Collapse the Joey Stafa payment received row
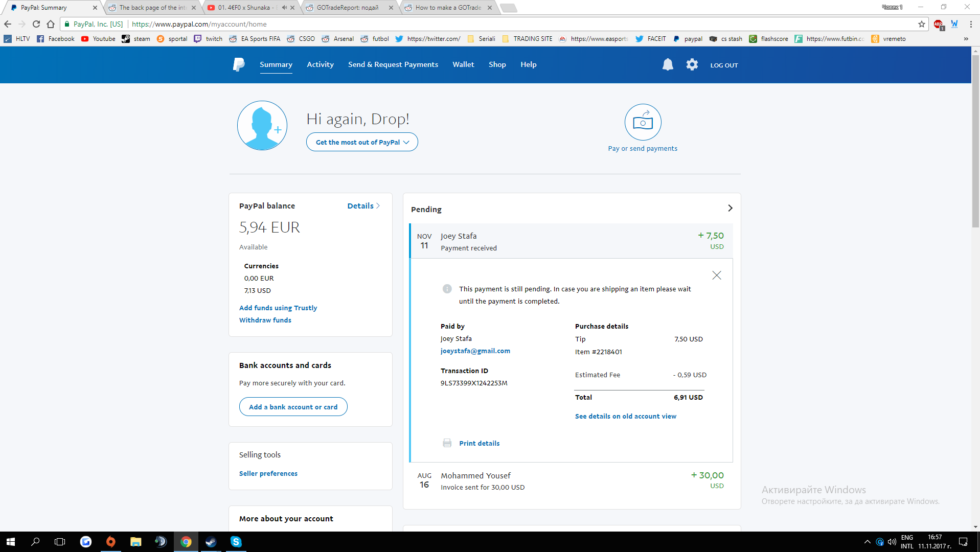The image size is (980, 552). pos(572,241)
